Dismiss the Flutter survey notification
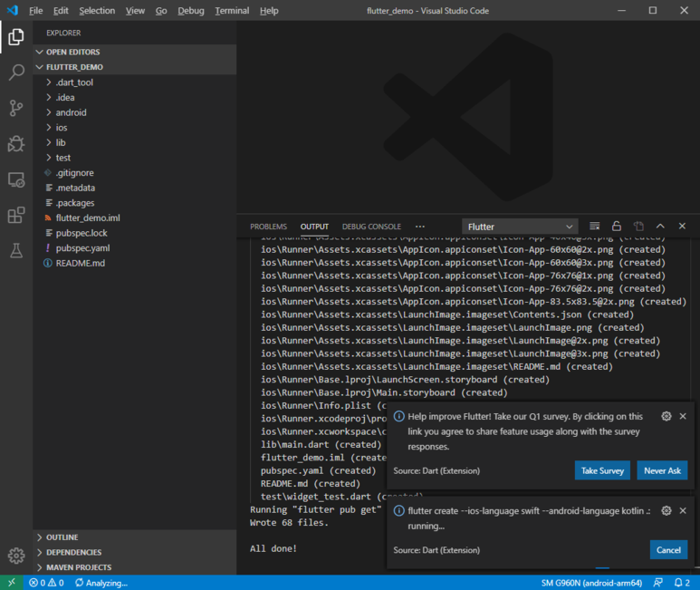 (x=683, y=416)
